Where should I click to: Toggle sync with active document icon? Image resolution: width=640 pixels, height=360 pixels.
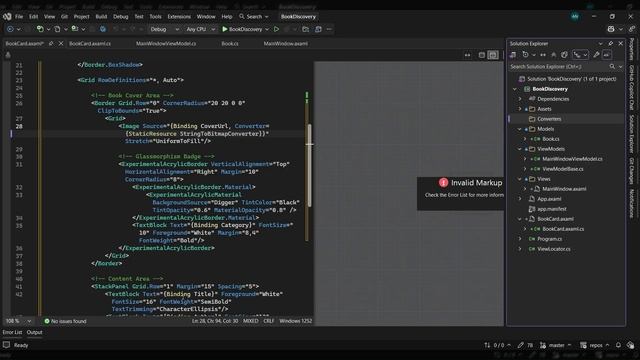(x=543, y=55)
